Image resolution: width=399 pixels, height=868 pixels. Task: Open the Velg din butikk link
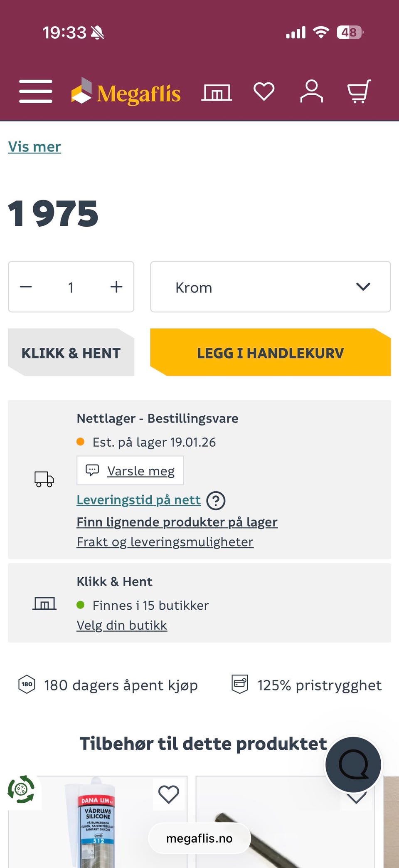coord(122,625)
